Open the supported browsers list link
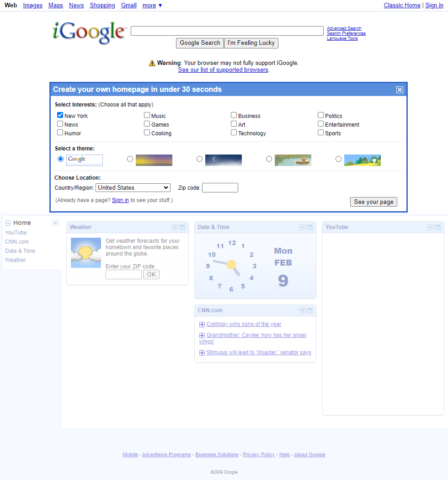448x480 pixels. point(223,70)
